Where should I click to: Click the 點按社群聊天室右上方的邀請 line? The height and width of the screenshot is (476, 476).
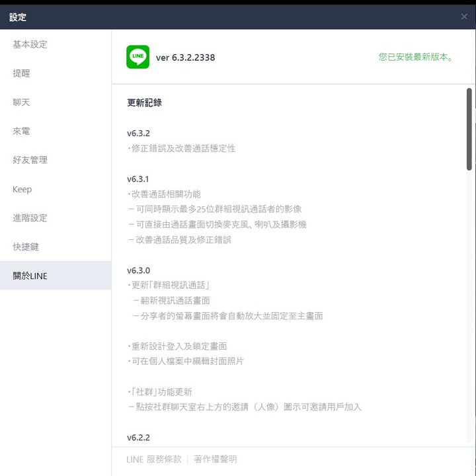point(245,407)
